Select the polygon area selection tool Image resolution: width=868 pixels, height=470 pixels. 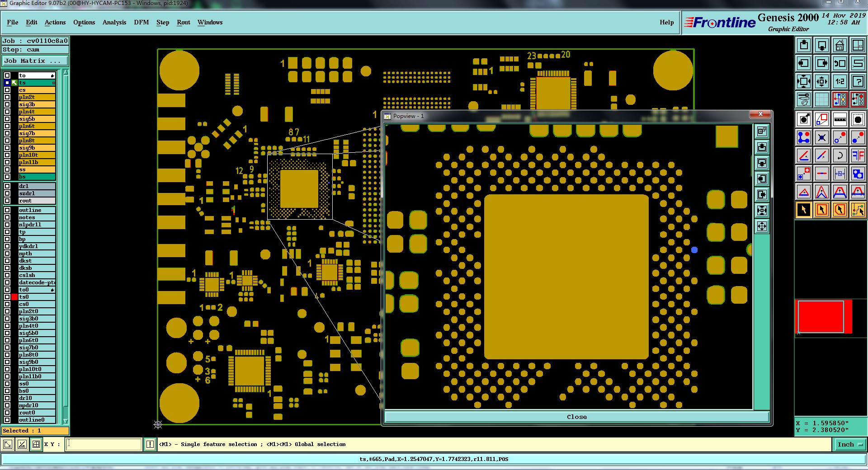840,210
